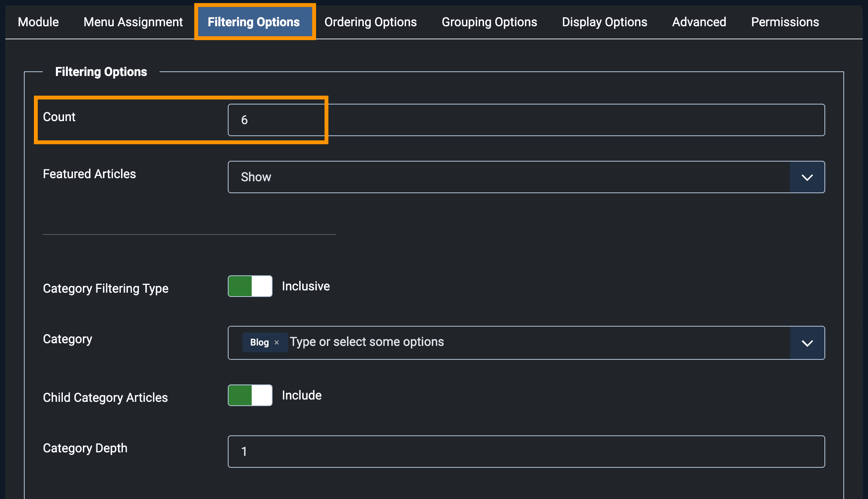Click the Filtering Options fieldset heading

tap(101, 72)
